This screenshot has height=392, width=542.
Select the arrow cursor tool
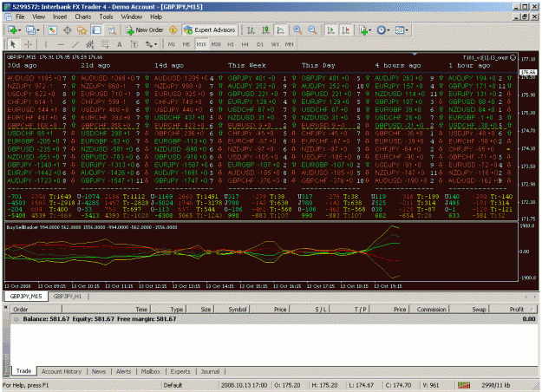coord(13,44)
